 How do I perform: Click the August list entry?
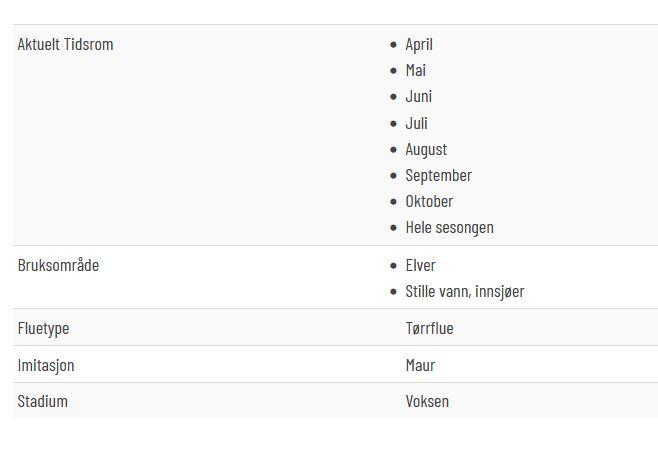tap(426, 150)
